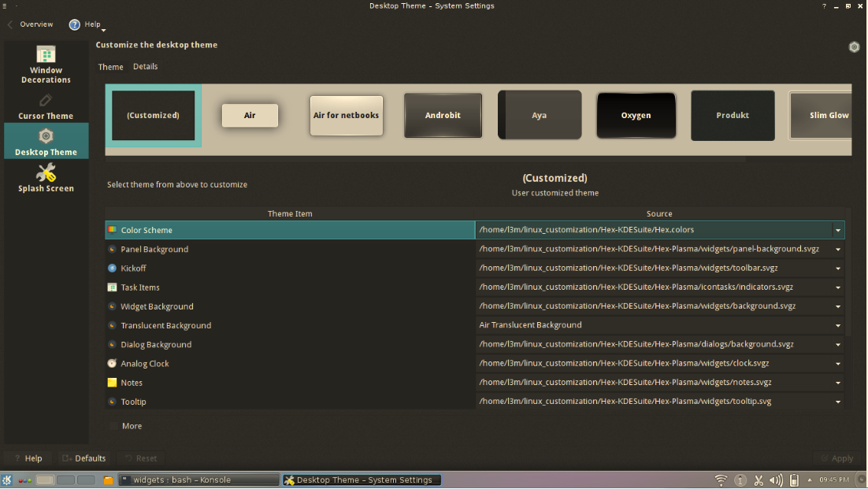This screenshot has height=489, width=868.
Task: Open the activities three-dots icon
Action: point(25,480)
